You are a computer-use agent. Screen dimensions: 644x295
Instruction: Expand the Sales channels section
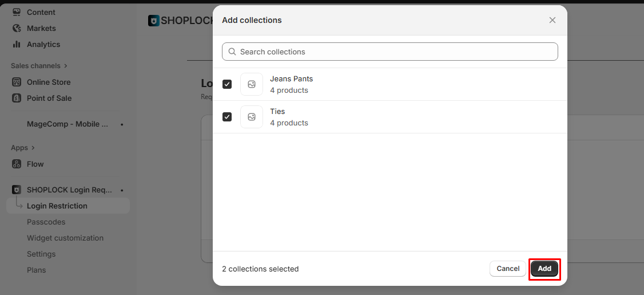pos(65,66)
